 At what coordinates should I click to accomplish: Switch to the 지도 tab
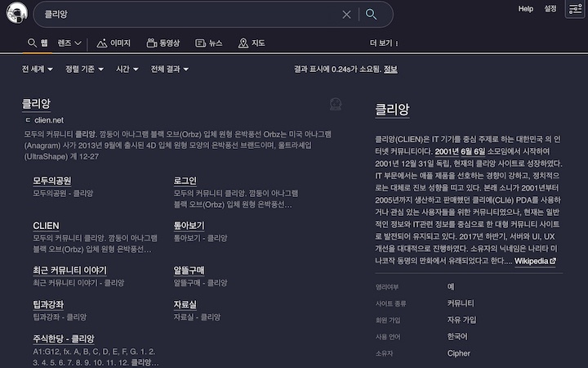(252, 43)
